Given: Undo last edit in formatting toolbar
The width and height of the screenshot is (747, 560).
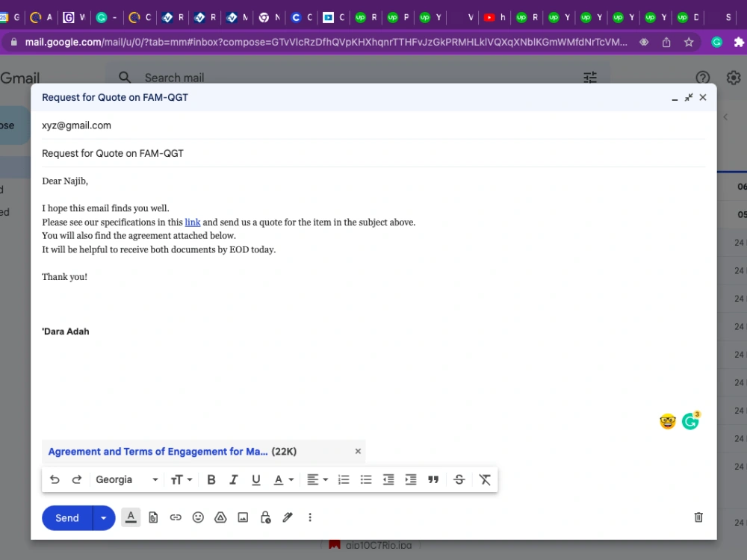Looking at the screenshot, I should (x=55, y=479).
